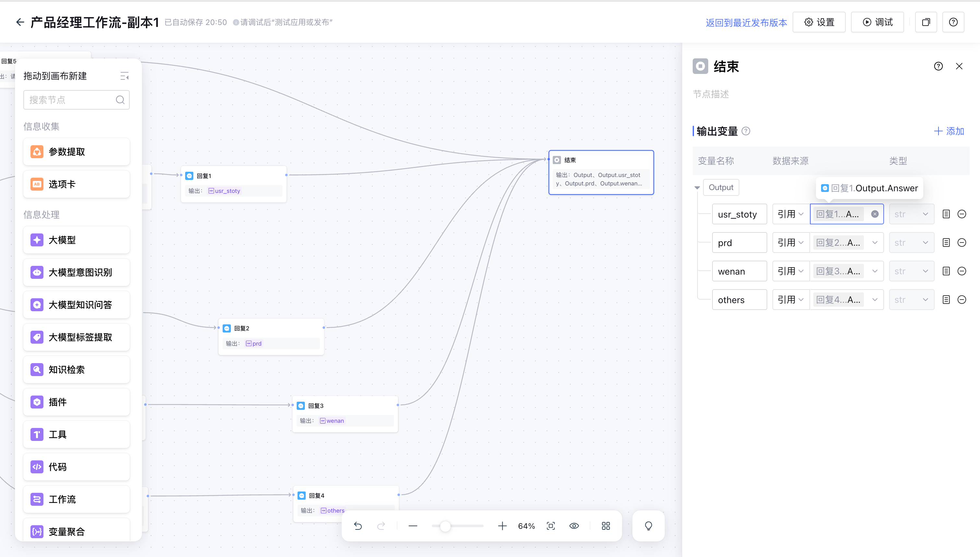Click the remove icon for the prd row
This screenshot has height=557, width=980.
962,243
